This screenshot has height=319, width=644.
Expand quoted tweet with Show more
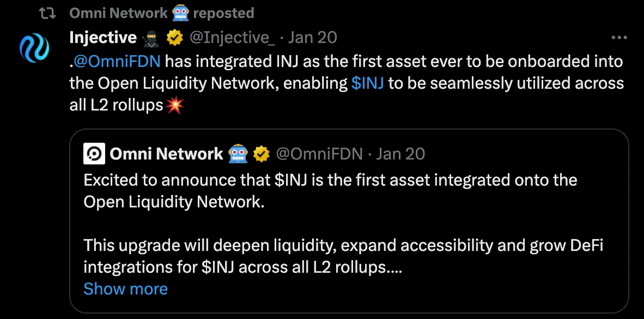[x=125, y=289]
